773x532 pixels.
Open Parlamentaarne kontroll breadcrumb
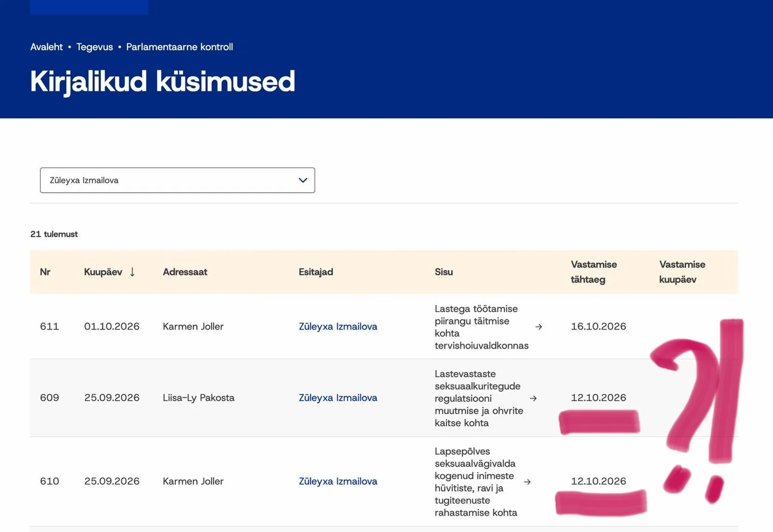coord(179,47)
